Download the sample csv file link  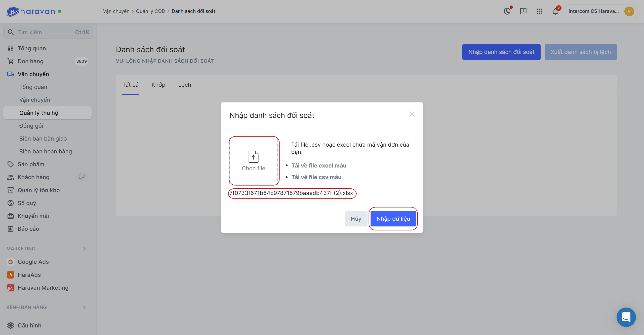[316, 177]
